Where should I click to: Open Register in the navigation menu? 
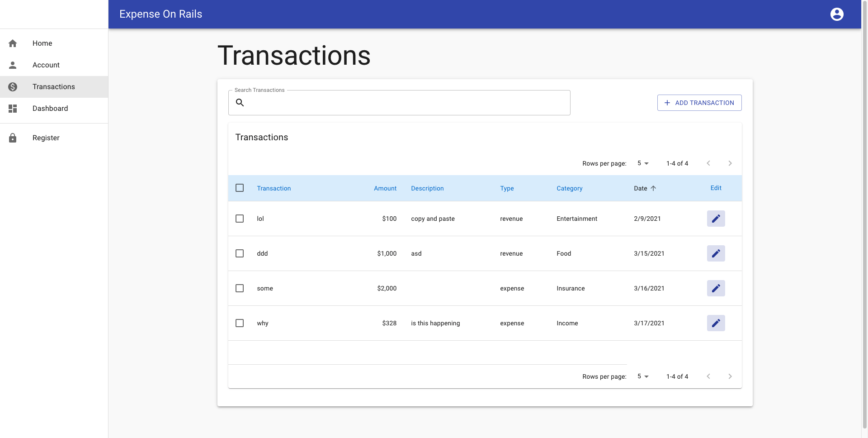(54, 138)
